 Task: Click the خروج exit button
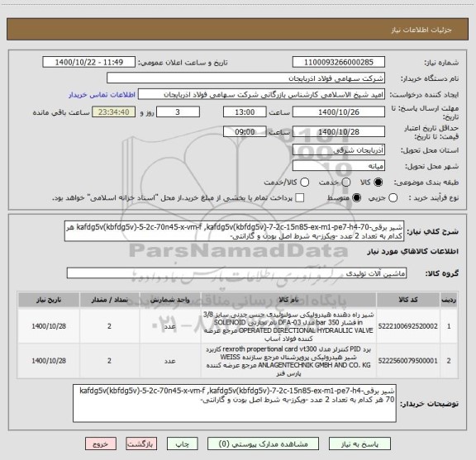click(101, 444)
